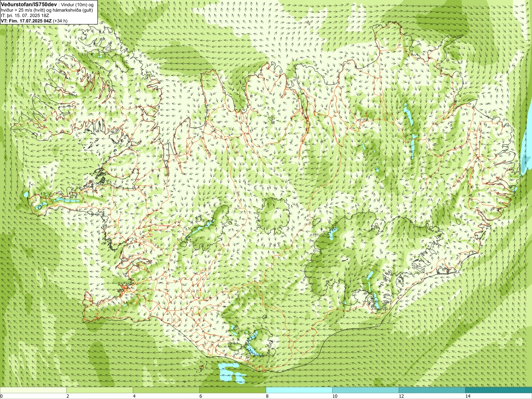
Task: Click the 10–12 m/s turquoise legend swatch
Action: coord(366,390)
